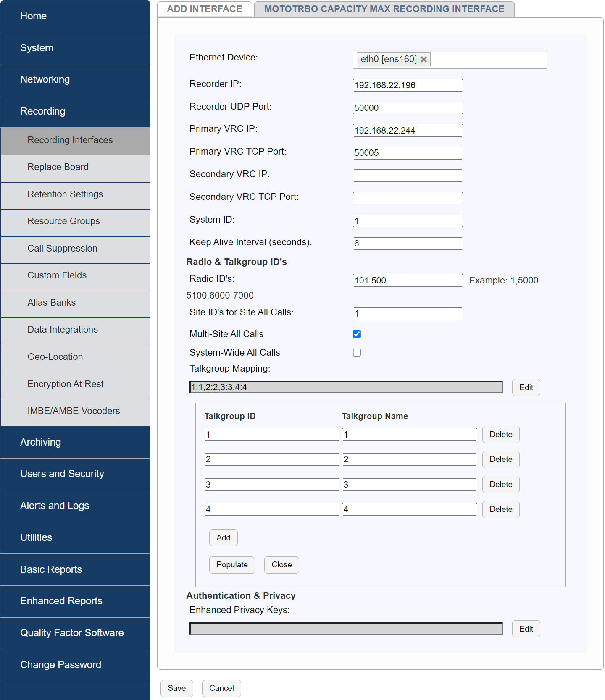Select the Primary VRC IP field
Screen dimensions: 605x700
click(408, 131)
